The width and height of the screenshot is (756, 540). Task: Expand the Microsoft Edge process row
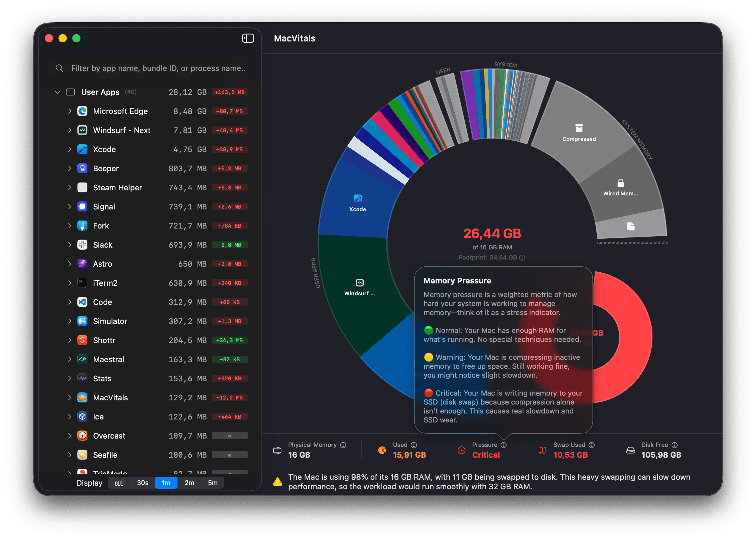70,111
